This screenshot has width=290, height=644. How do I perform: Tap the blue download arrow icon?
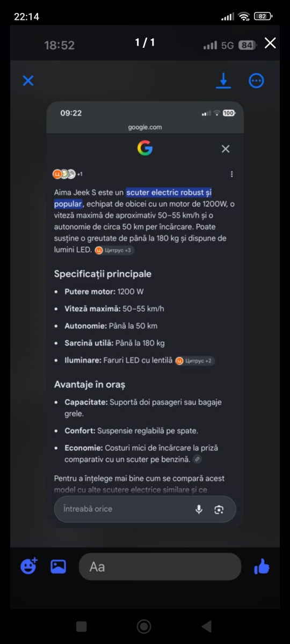coord(223,80)
